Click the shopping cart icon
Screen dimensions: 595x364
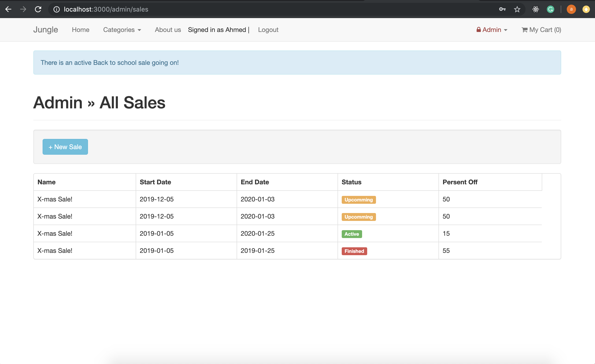coord(524,30)
